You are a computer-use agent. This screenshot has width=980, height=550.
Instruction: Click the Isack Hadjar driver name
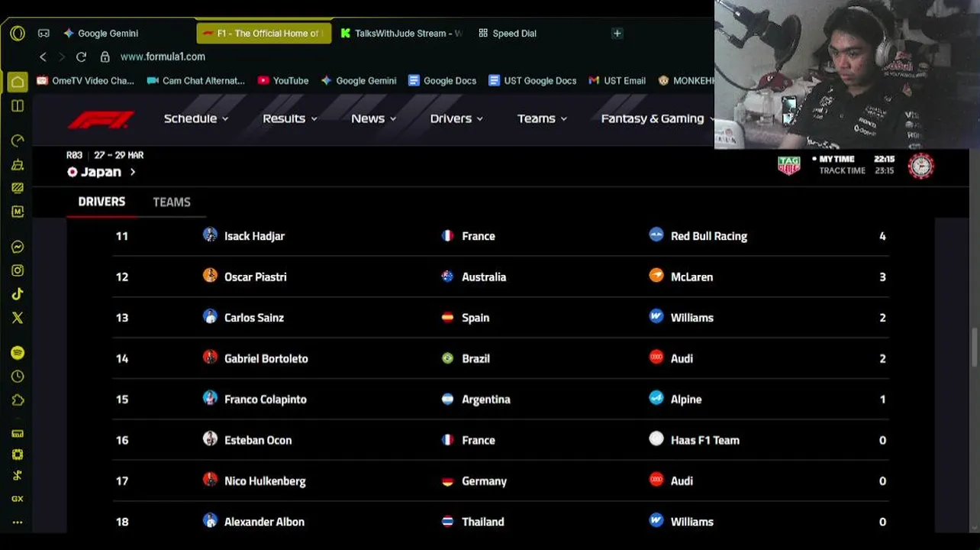(254, 236)
